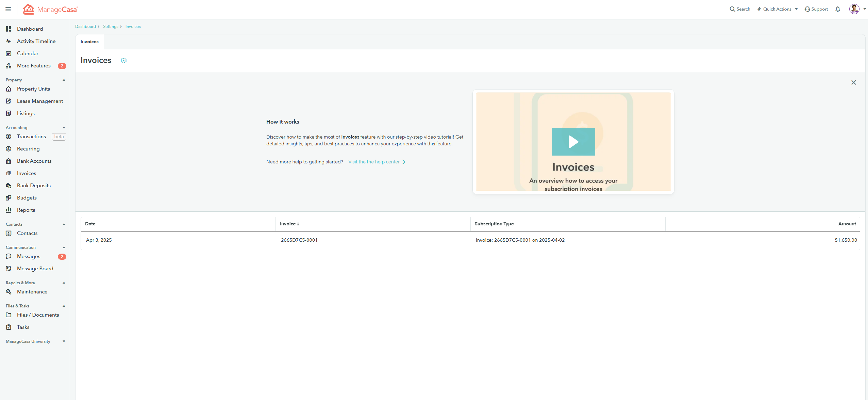Image resolution: width=868 pixels, height=400 pixels.
Task: Expand ManageCasa University section
Action: pos(64,341)
